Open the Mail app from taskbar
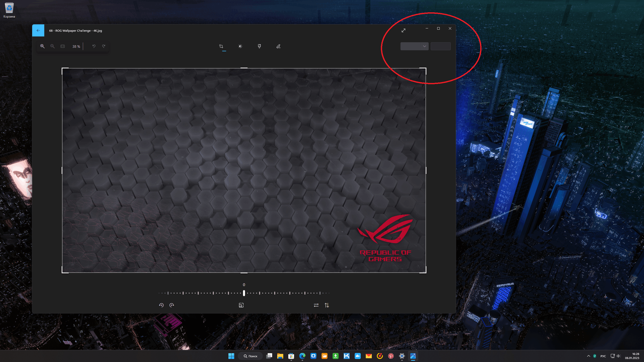Image resolution: width=644 pixels, height=362 pixels. [x=369, y=356]
